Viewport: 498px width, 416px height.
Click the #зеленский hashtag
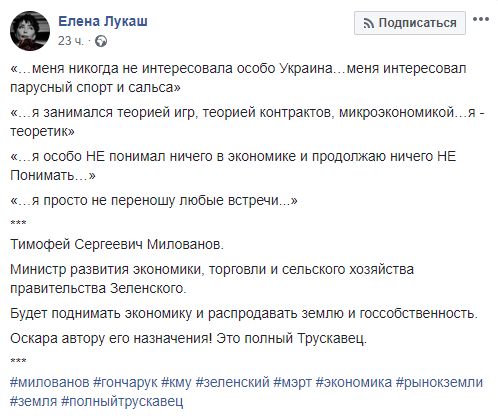coord(232,382)
